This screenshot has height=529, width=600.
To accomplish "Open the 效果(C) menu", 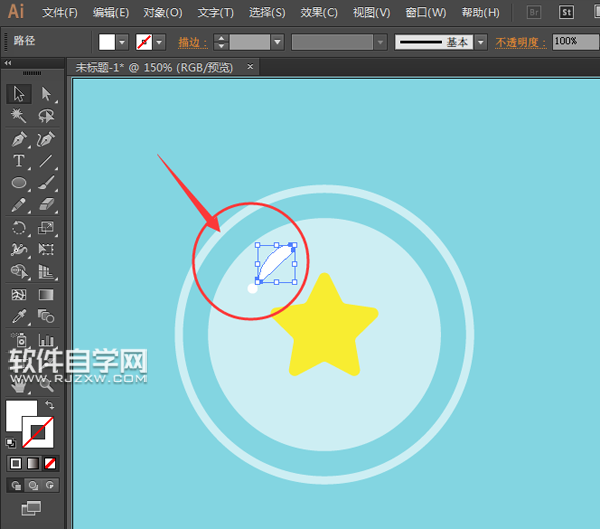I will click(x=319, y=13).
